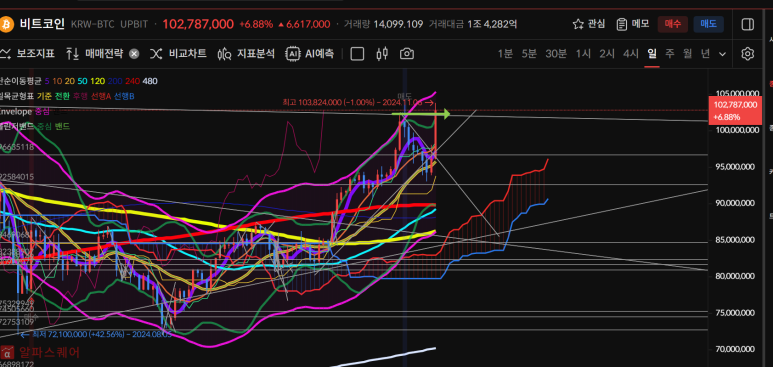Click the red 매수 buy button

(x=672, y=24)
